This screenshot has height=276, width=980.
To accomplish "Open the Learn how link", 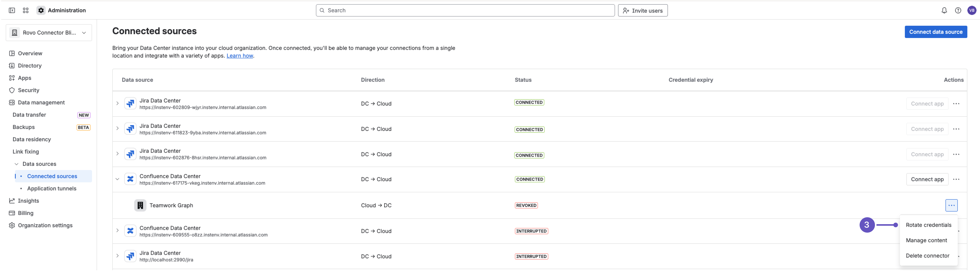I will click(x=239, y=56).
